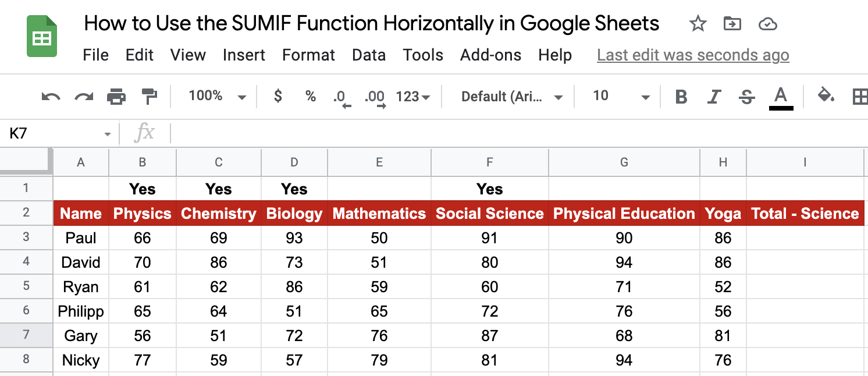Click the Decrease decimal places icon

click(x=343, y=96)
